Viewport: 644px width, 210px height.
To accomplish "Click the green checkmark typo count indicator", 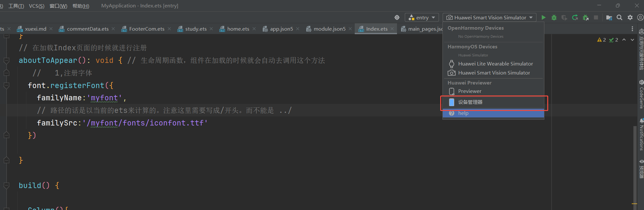I will click(x=613, y=40).
